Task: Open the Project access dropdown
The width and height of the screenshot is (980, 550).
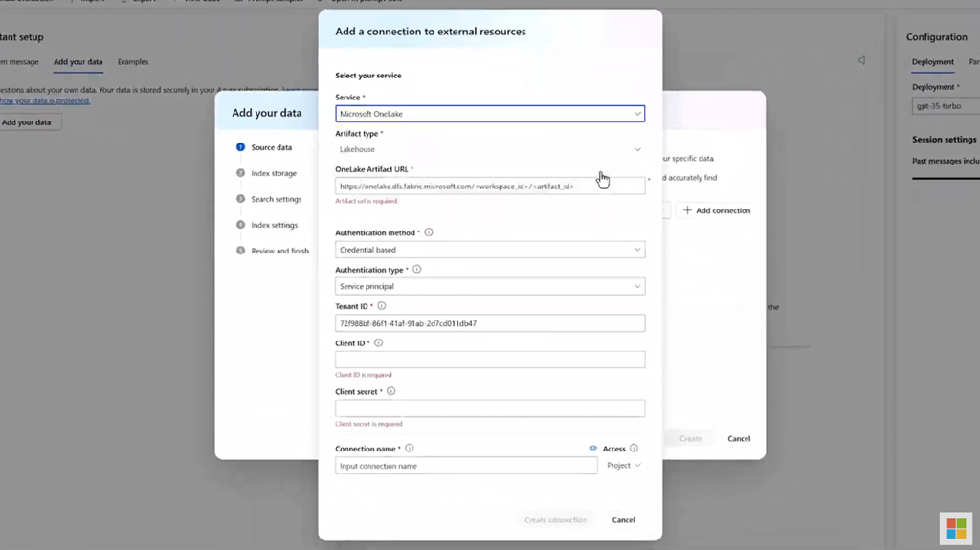Action: pos(624,466)
